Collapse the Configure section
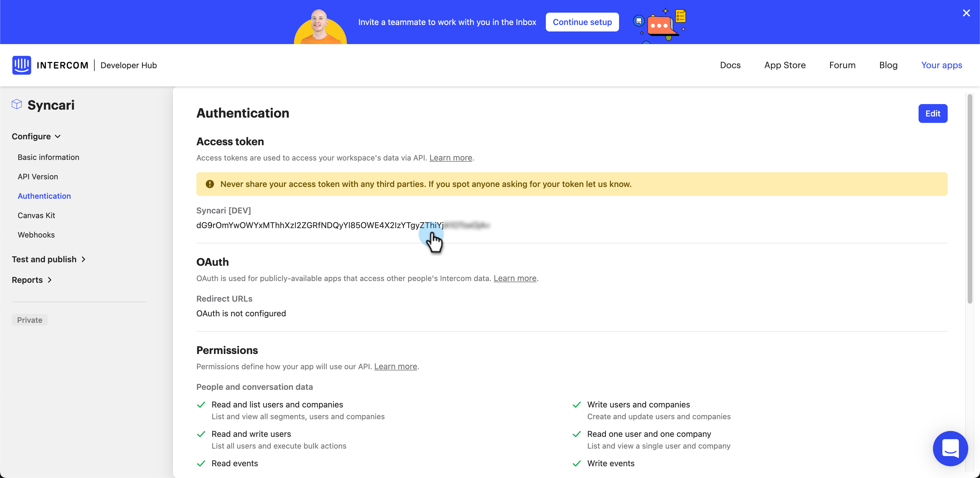The width and height of the screenshot is (980, 478). 36,136
